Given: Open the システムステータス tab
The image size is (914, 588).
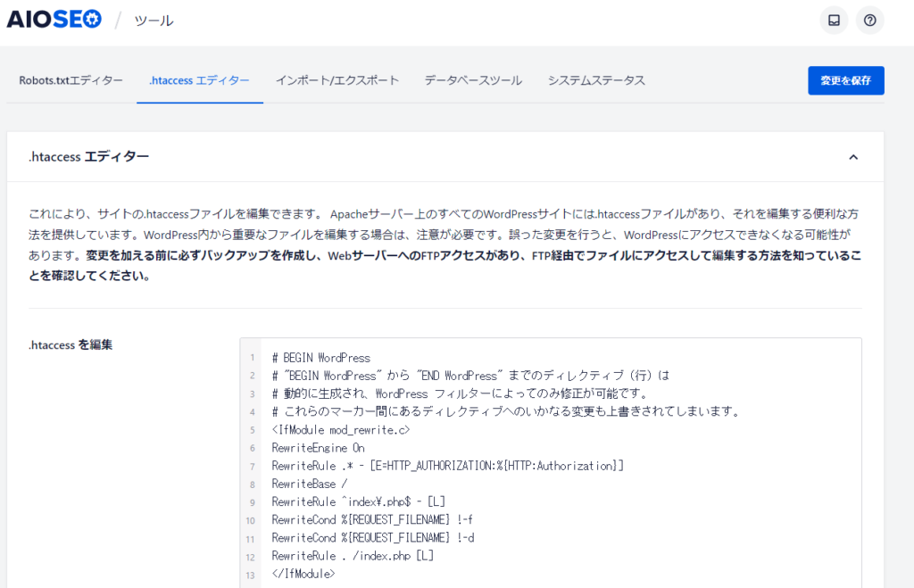Looking at the screenshot, I should tap(596, 80).
